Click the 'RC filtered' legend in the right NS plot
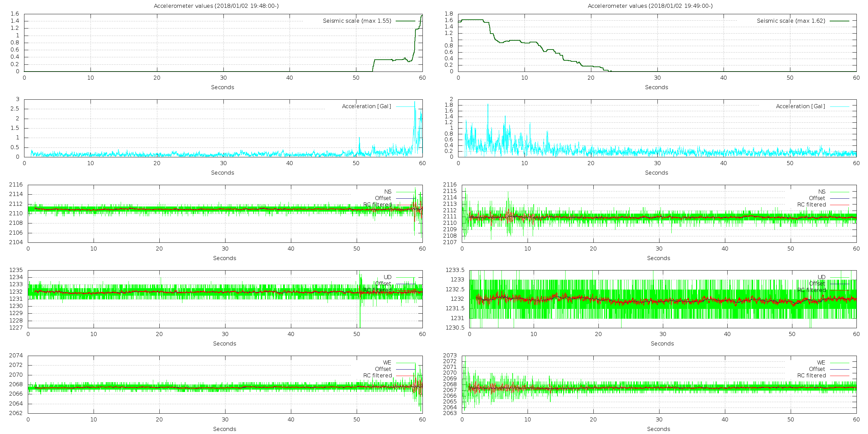 [x=811, y=204]
